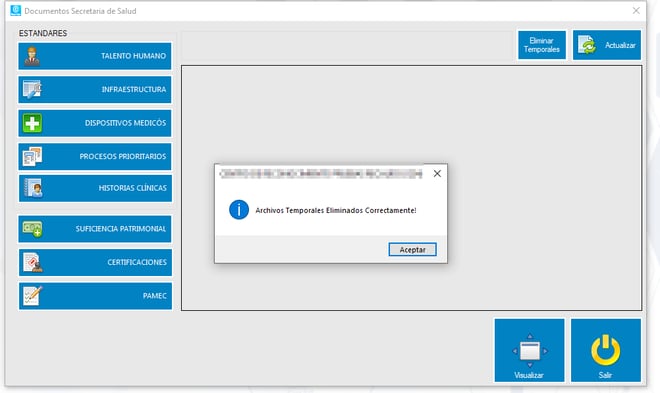660x393 pixels.
Task: Click the Archivos Temporales Eliminados message text
Action: point(336,210)
